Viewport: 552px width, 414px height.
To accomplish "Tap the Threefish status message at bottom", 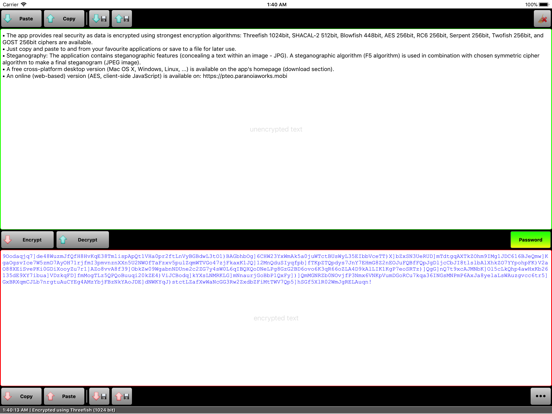I will point(58,410).
